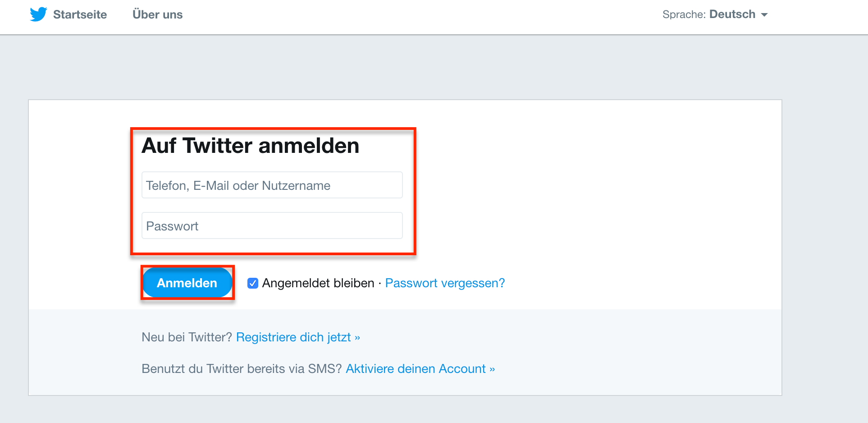Click the Auf Twitter anmelden heading

251,146
